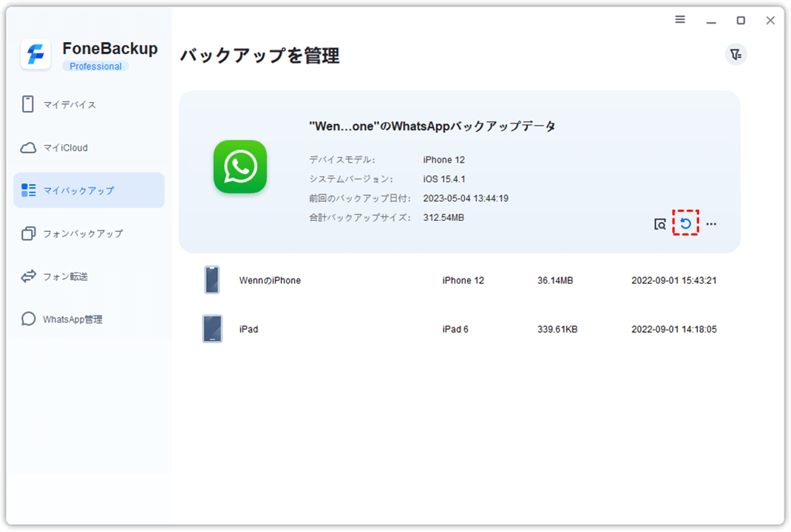Click the 2023-05-04 13:44:19 backup date

tap(466, 199)
